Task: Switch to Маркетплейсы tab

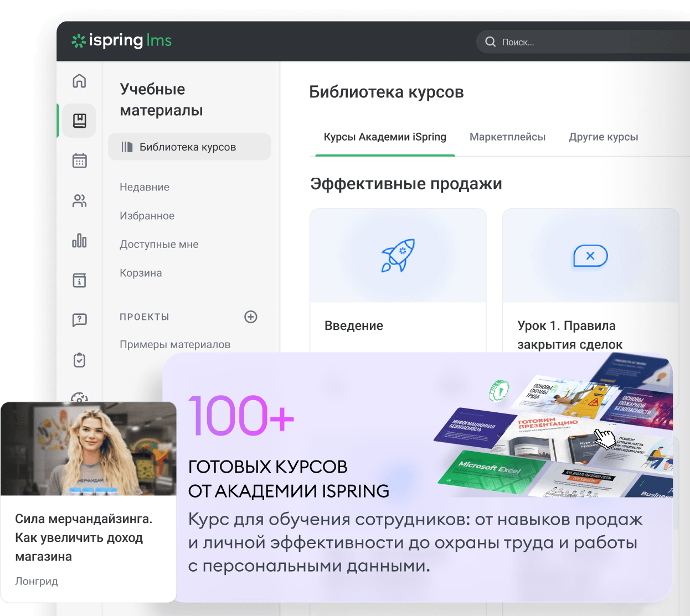Action: (x=508, y=137)
